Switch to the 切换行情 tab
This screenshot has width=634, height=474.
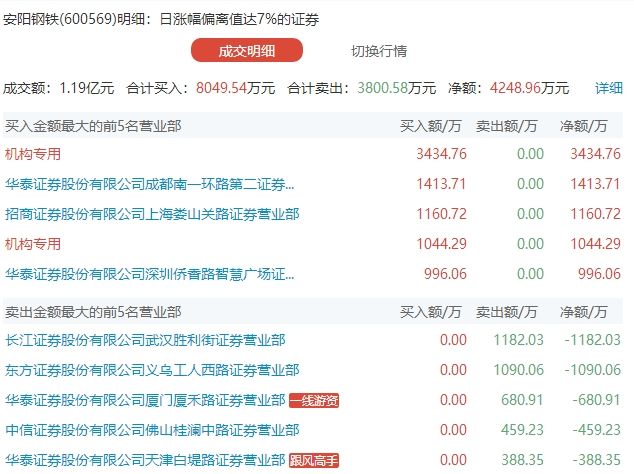[x=379, y=51]
